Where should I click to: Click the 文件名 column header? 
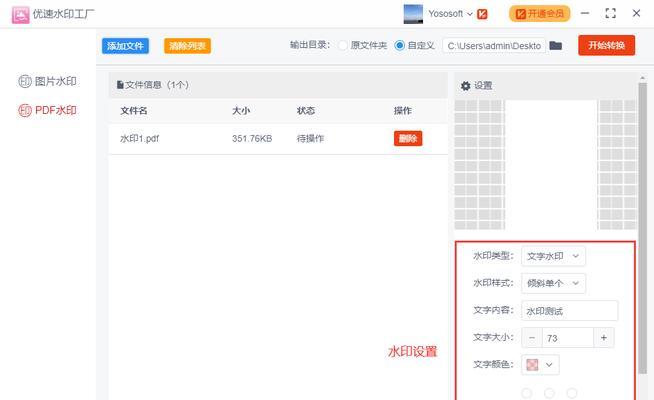[x=133, y=111]
